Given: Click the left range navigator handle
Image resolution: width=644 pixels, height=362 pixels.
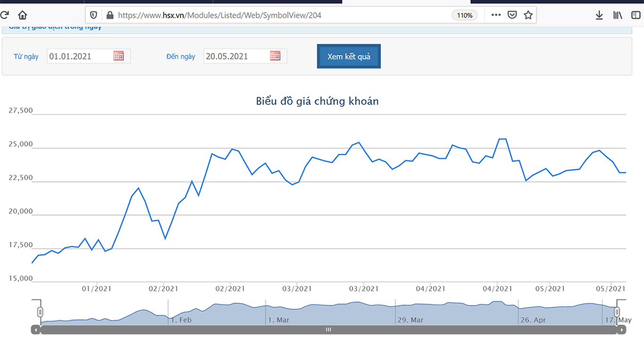Looking at the screenshot, I should (40, 312).
